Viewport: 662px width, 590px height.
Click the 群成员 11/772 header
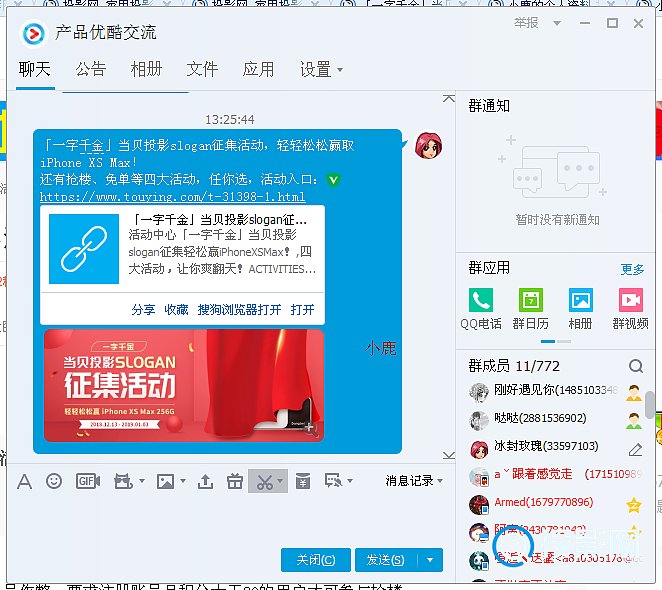(514, 366)
